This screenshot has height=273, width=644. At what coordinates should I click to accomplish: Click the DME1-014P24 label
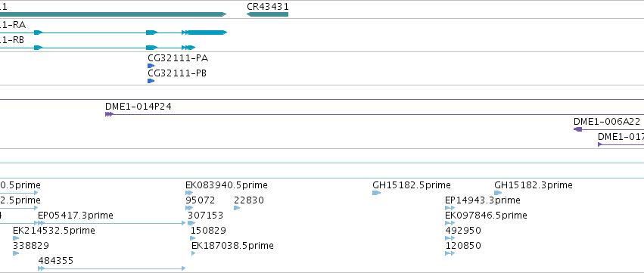[138, 107]
